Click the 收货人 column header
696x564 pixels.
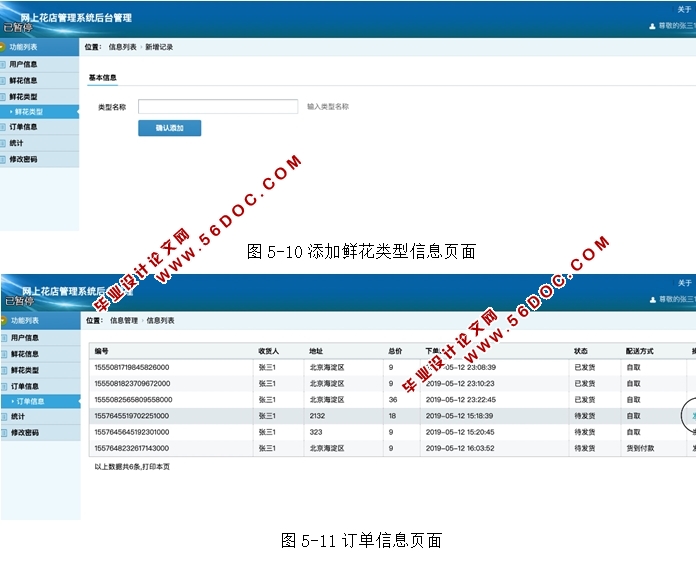point(269,351)
